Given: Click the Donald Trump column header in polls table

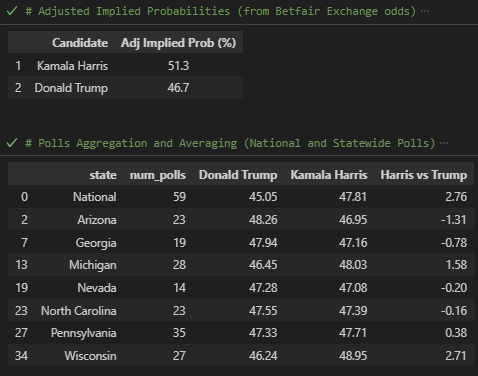Looking at the screenshot, I should (x=238, y=175).
